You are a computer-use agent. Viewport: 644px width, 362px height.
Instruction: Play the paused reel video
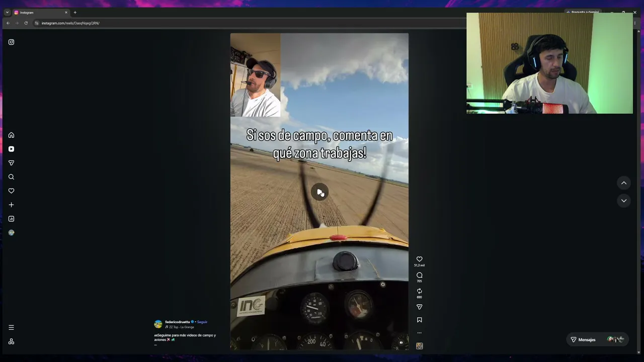click(319, 192)
